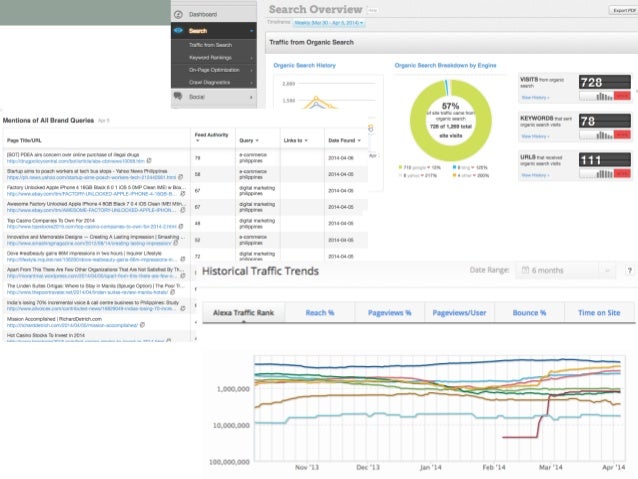The height and width of the screenshot is (479, 638).
Task: Open Organic Search Breakdown by Engine link
Action: pyautogui.click(x=445, y=65)
